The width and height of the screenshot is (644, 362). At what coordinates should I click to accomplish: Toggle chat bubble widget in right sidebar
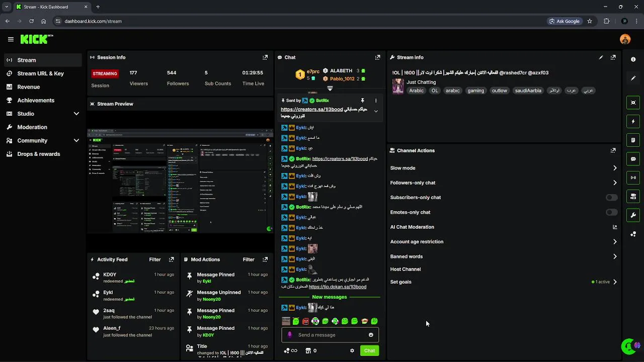click(633, 159)
